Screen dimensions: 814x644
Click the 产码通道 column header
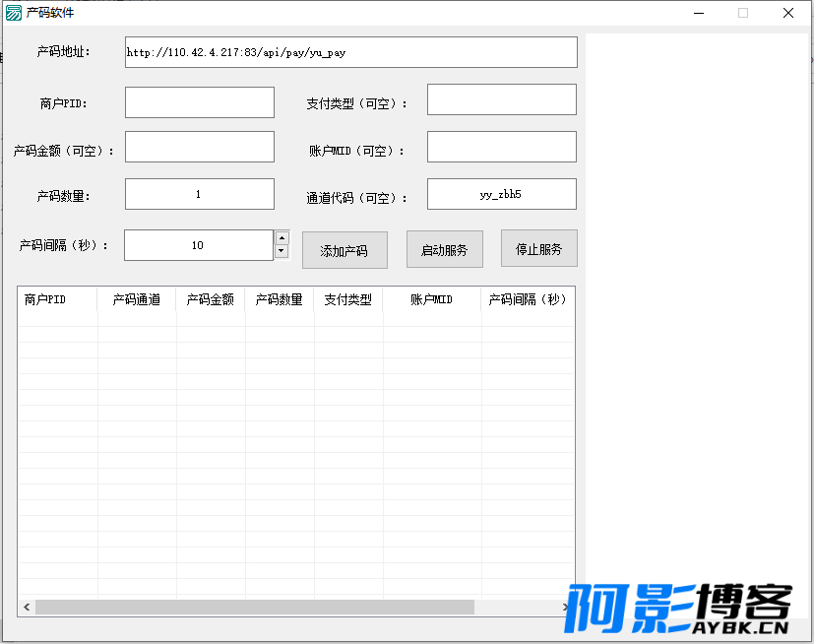point(137,299)
